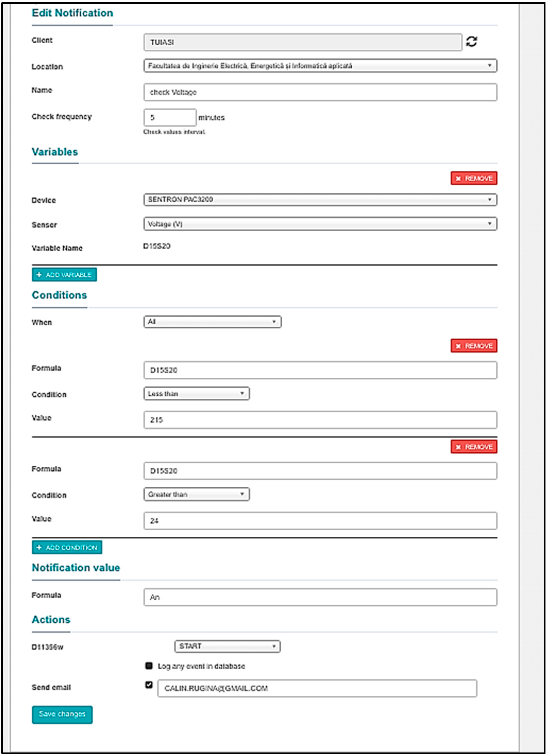Image resolution: width=548 pixels, height=756 pixels.
Task: Click the Add Condition button
Action: pyautogui.click(x=67, y=547)
